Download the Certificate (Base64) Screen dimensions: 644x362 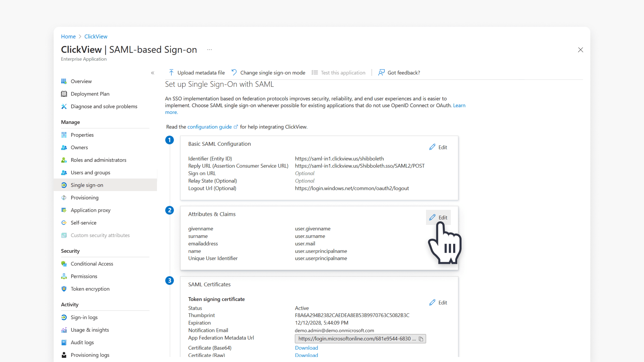[x=306, y=348]
